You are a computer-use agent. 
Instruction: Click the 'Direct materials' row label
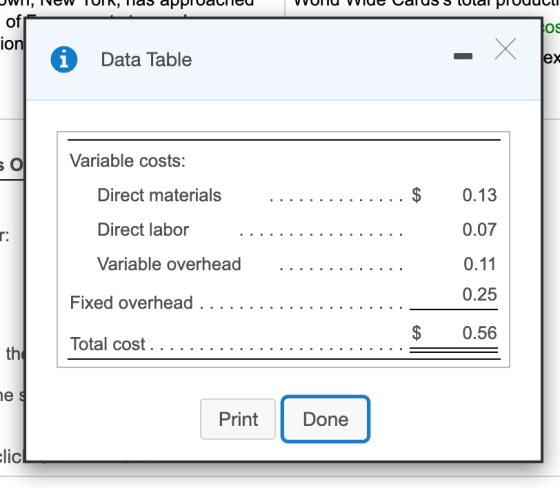pyautogui.click(x=159, y=195)
